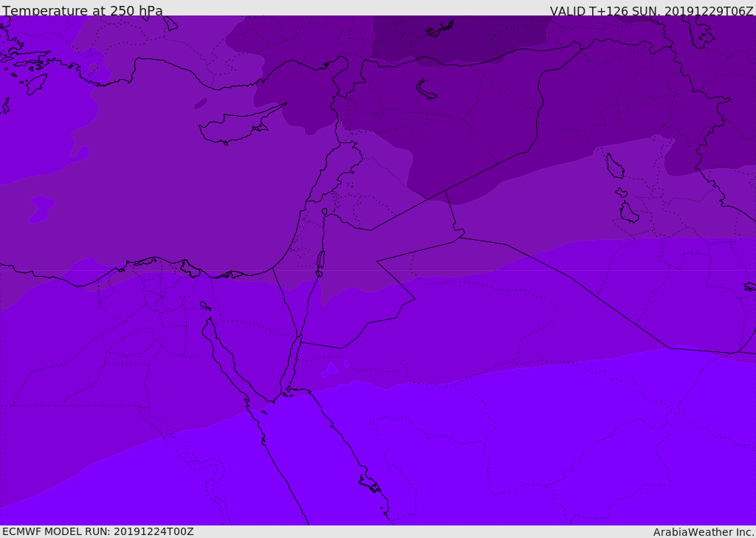Click the 'Temperature at 250 hPa' title text

click(x=83, y=10)
